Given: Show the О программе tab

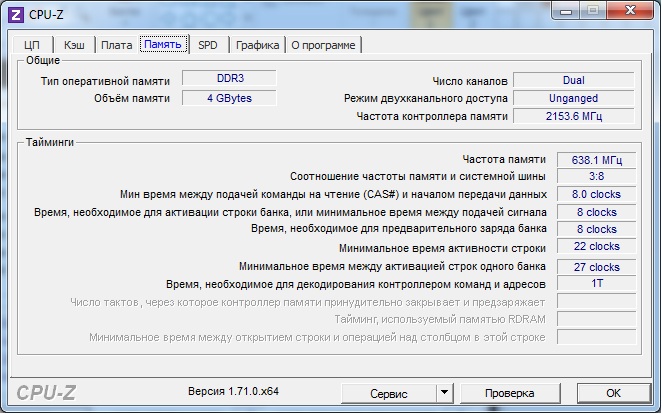Looking at the screenshot, I should pos(323,45).
